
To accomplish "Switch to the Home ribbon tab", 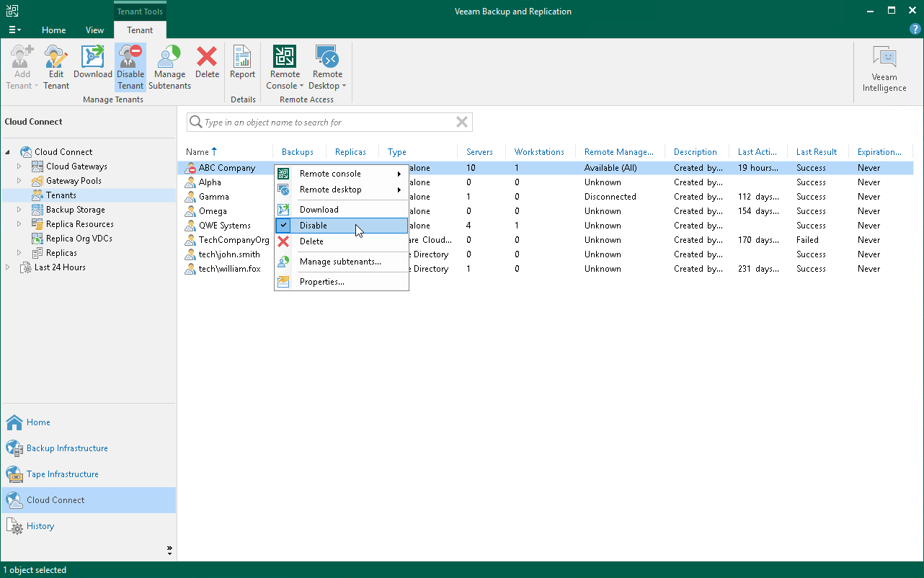I will pos(53,30).
